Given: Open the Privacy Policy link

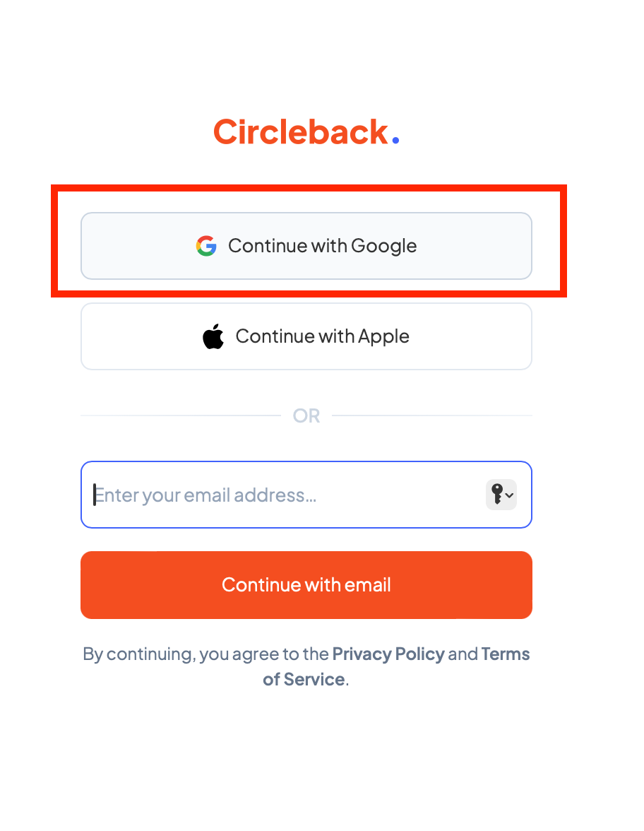Looking at the screenshot, I should pos(388,654).
